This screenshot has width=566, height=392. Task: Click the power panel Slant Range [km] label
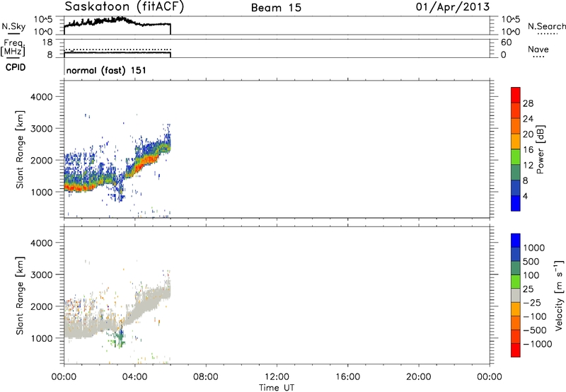[x=20, y=149]
